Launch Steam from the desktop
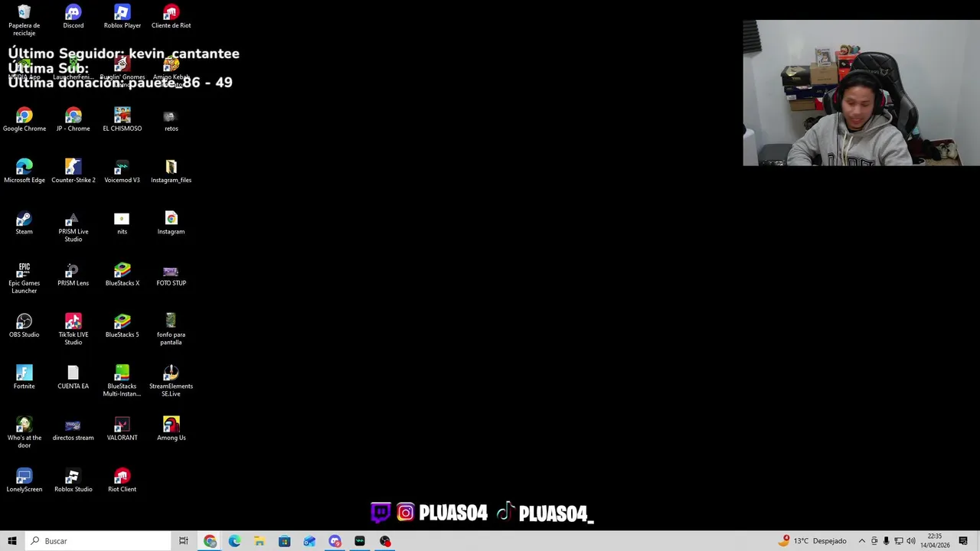This screenshot has height=551, width=980. coord(24,223)
